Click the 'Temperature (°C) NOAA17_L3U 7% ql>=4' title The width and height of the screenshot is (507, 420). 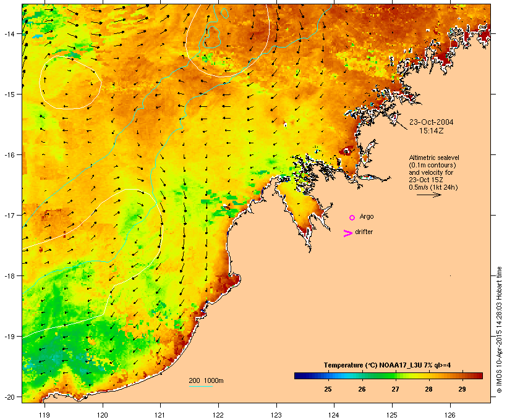coord(388,365)
